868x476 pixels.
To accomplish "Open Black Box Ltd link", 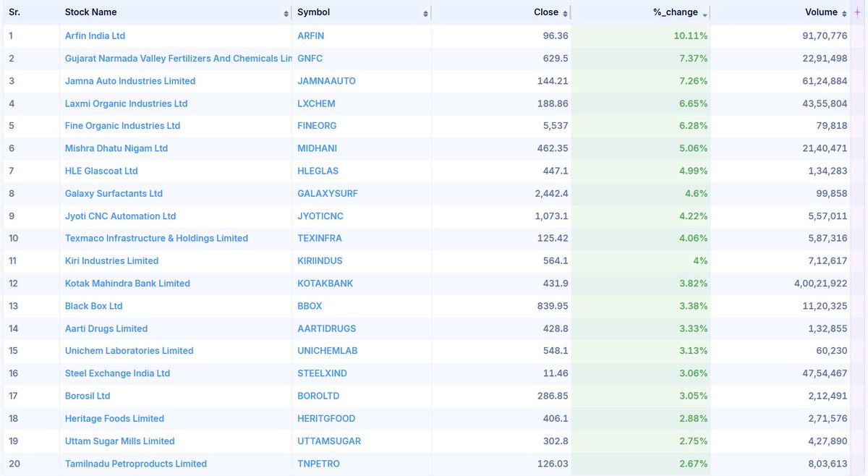I will (x=94, y=306).
